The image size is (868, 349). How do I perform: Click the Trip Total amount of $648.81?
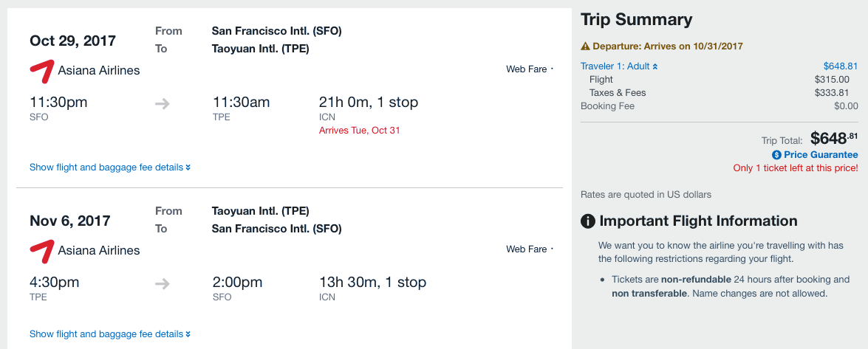coord(833,138)
